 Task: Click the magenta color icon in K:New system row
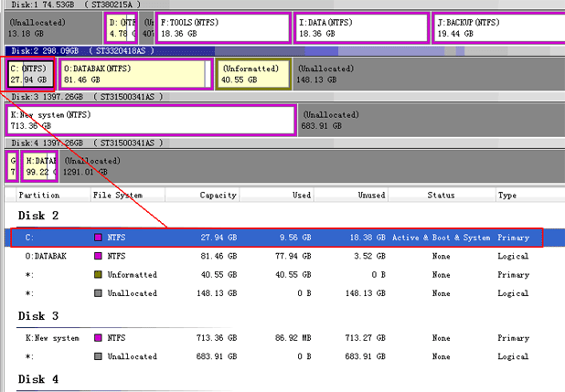(x=98, y=338)
